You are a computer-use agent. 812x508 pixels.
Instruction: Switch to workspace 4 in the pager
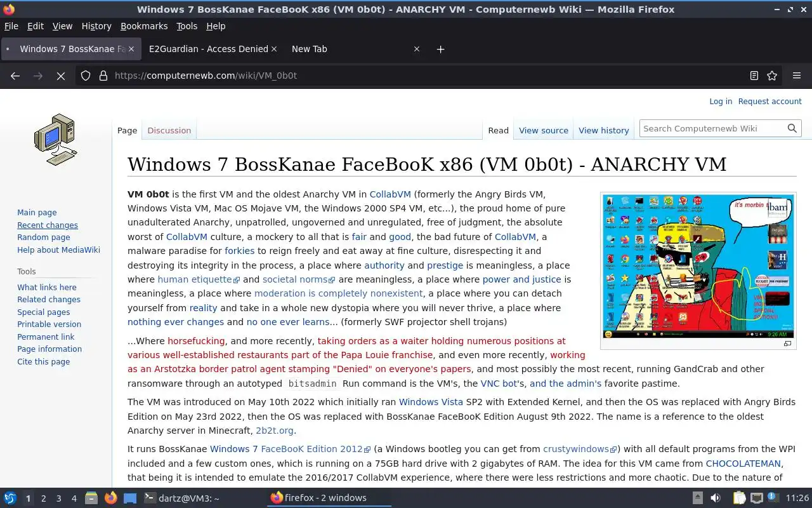click(74, 498)
